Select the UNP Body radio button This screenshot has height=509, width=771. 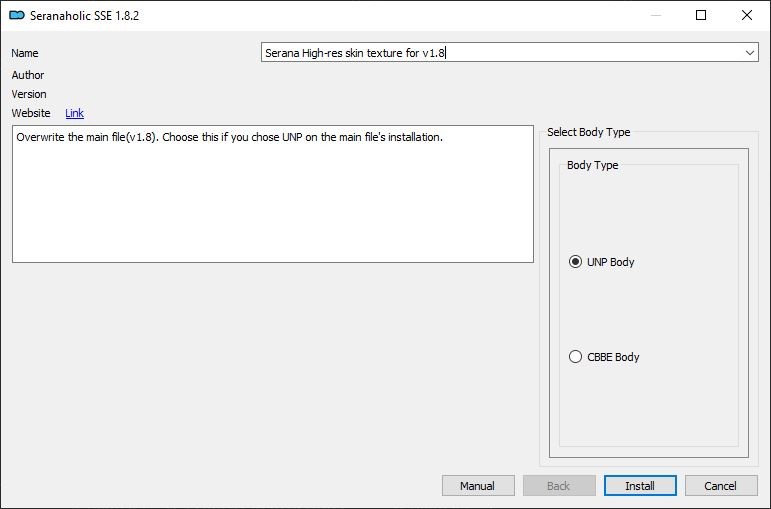click(x=575, y=262)
